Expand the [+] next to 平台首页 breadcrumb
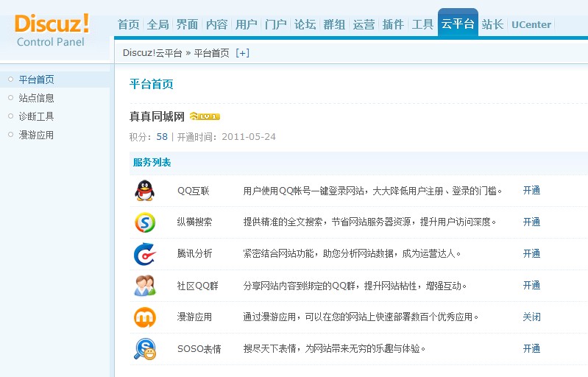 243,53
